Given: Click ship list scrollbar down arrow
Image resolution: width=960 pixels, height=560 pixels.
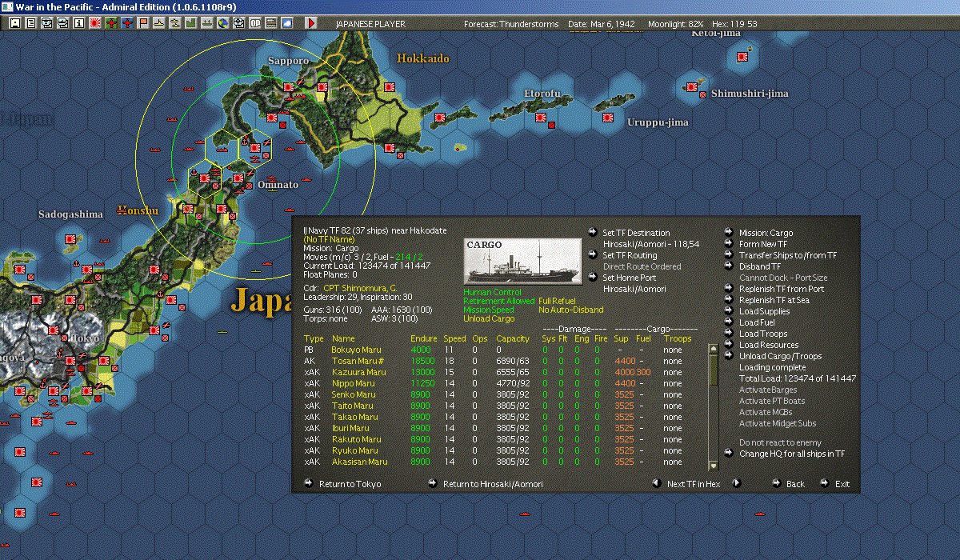Looking at the screenshot, I should tap(714, 465).
